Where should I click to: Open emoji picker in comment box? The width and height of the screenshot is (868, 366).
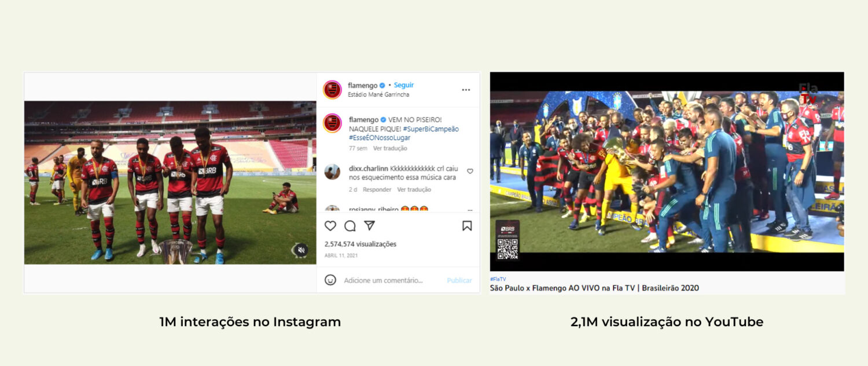point(330,280)
